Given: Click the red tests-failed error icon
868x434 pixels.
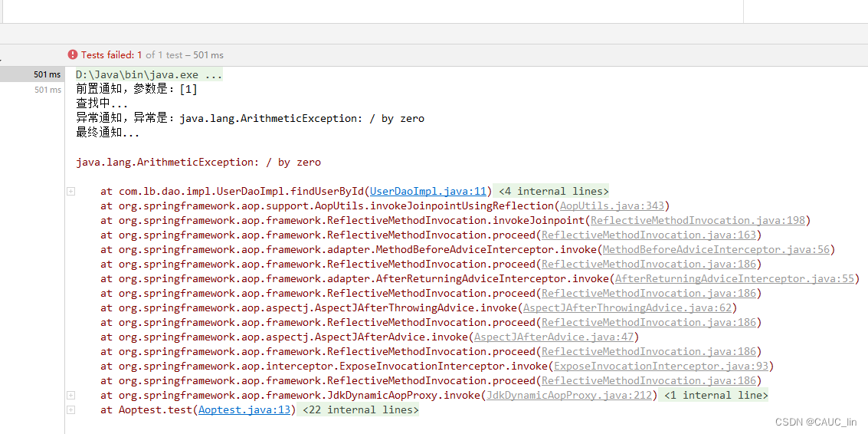Looking at the screenshot, I should (x=73, y=54).
